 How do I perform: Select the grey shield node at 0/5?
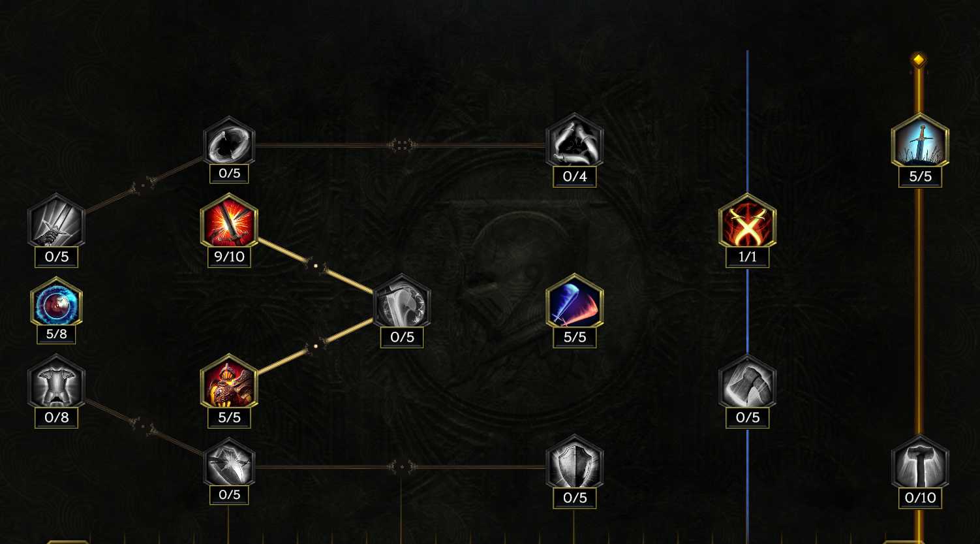(574, 464)
